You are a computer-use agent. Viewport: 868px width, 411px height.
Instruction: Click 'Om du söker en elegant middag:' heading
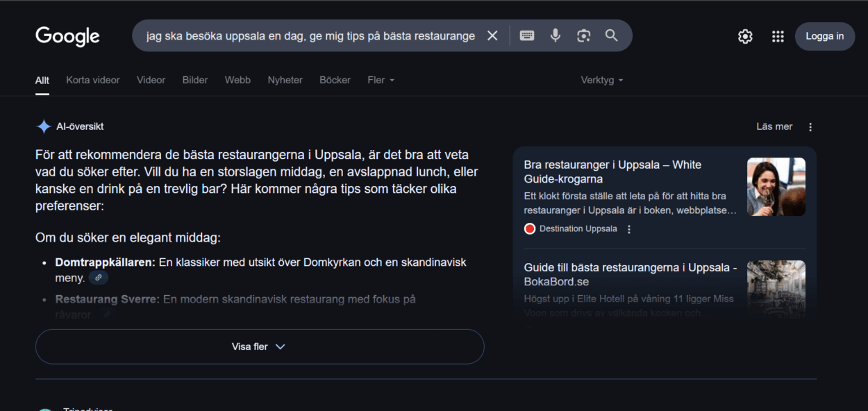coord(128,238)
